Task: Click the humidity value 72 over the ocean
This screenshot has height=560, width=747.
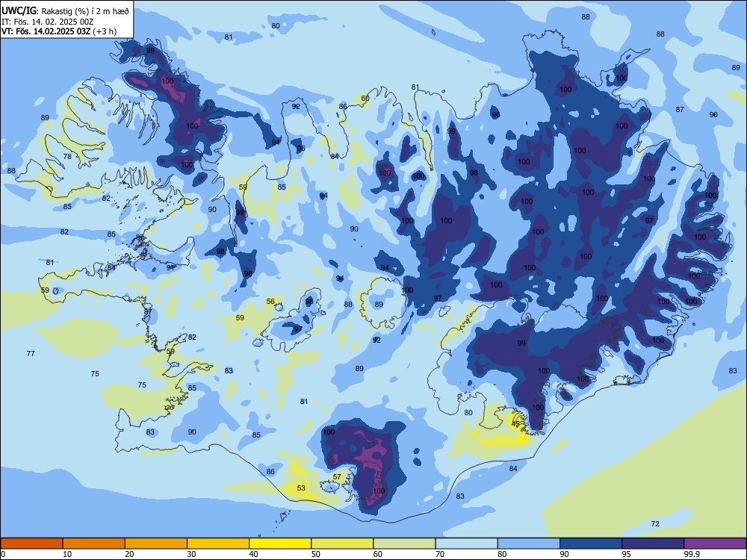Action: point(655,524)
